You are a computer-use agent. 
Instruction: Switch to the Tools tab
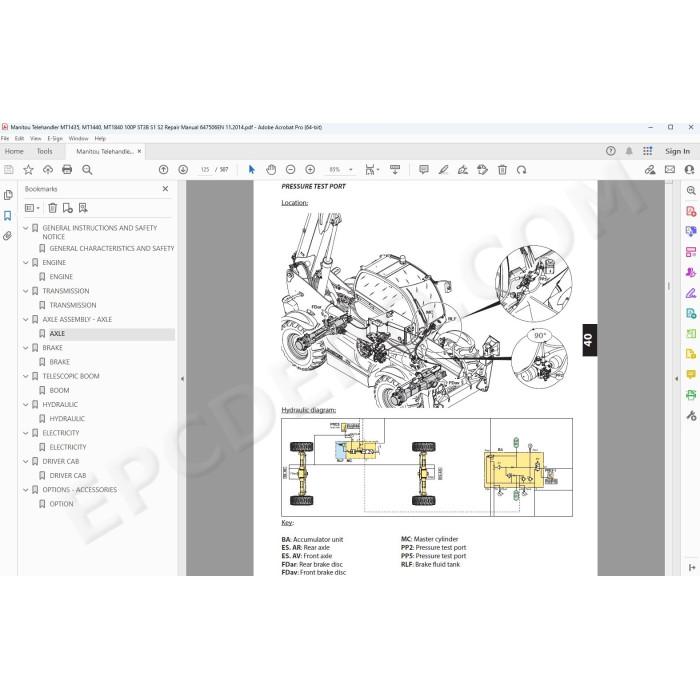45,151
